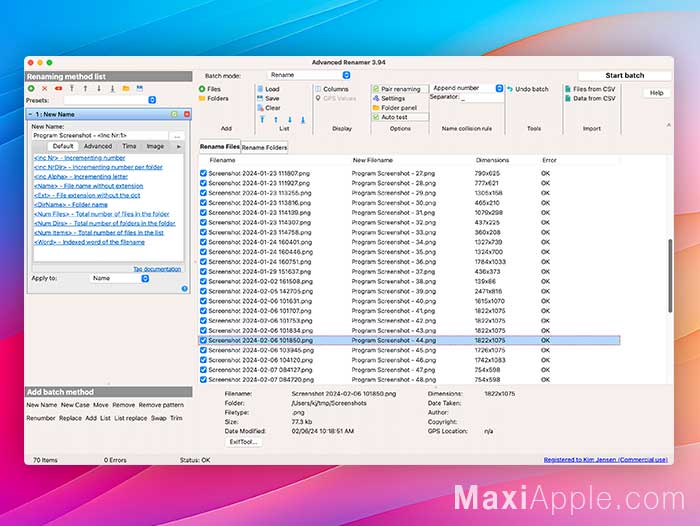Load a saved file list
700x526 pixels.
pos(268,89)
